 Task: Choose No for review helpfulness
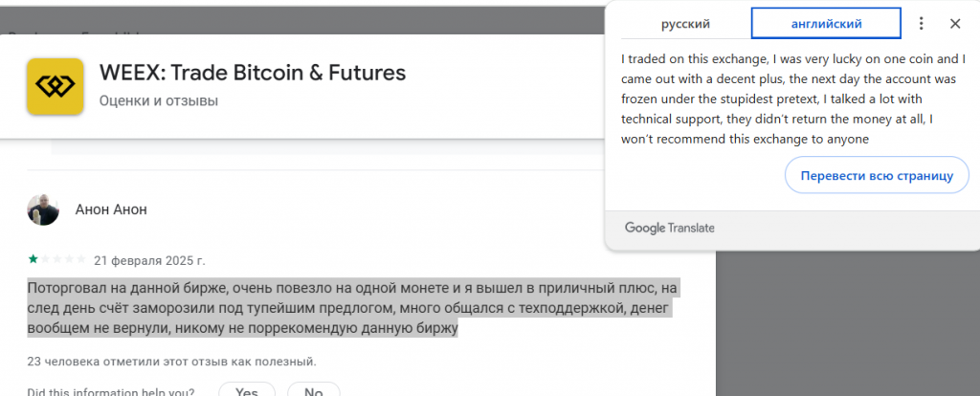click(314, 391)
